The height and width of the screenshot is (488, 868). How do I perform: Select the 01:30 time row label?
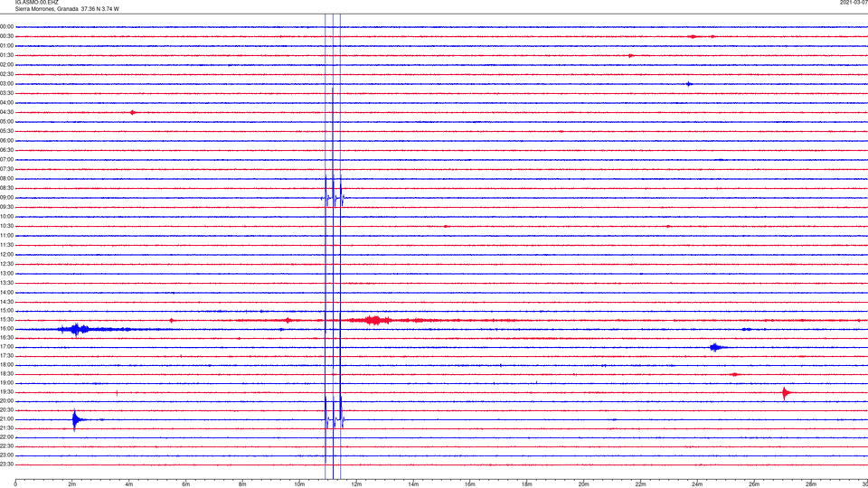coord(6,55)
